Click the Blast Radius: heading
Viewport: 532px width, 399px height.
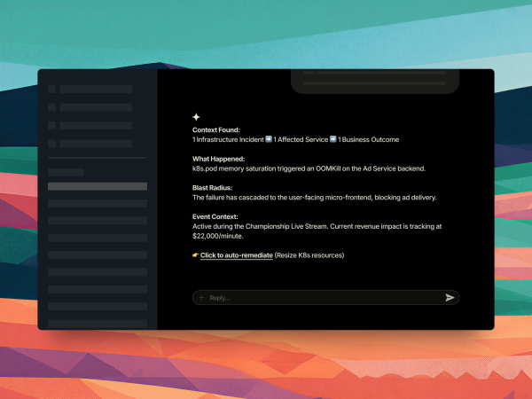[213, 188]
